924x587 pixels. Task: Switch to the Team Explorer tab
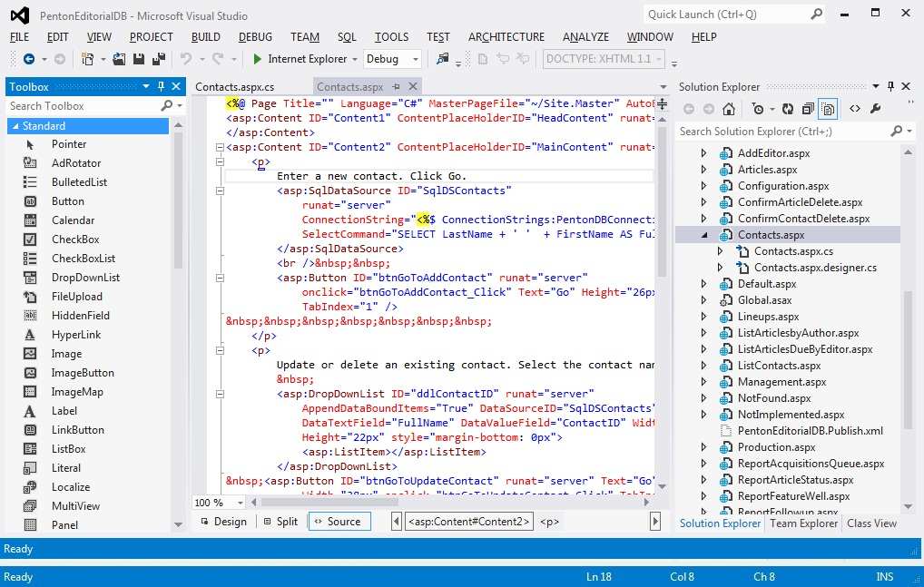802,523
